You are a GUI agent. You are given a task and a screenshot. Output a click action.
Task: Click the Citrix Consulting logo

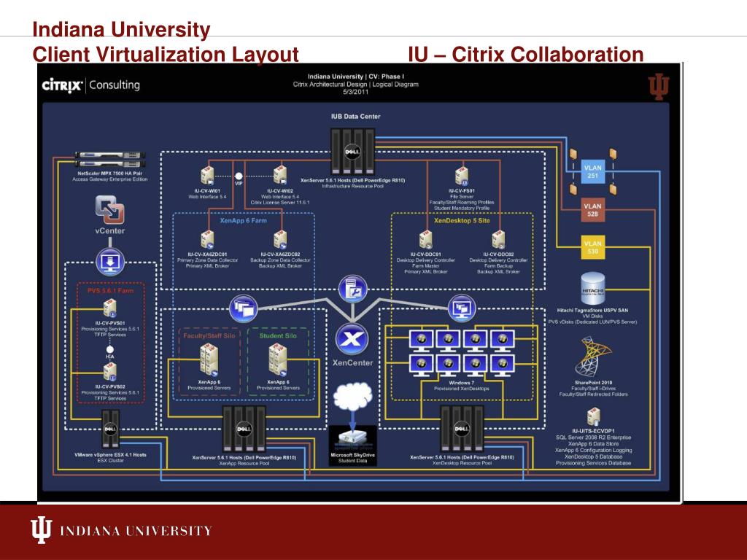[x=91, y=85]
